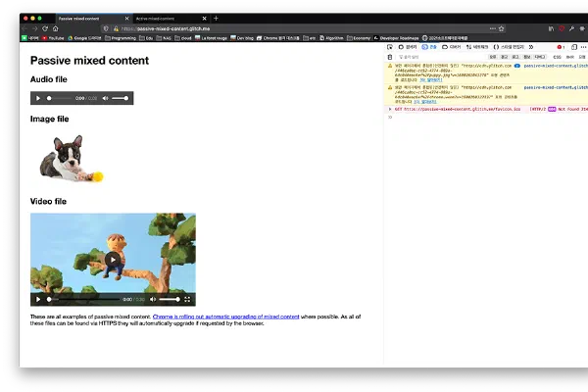Click the puppy image
This screenshot has height=392, width=588.
coord(67,159)
